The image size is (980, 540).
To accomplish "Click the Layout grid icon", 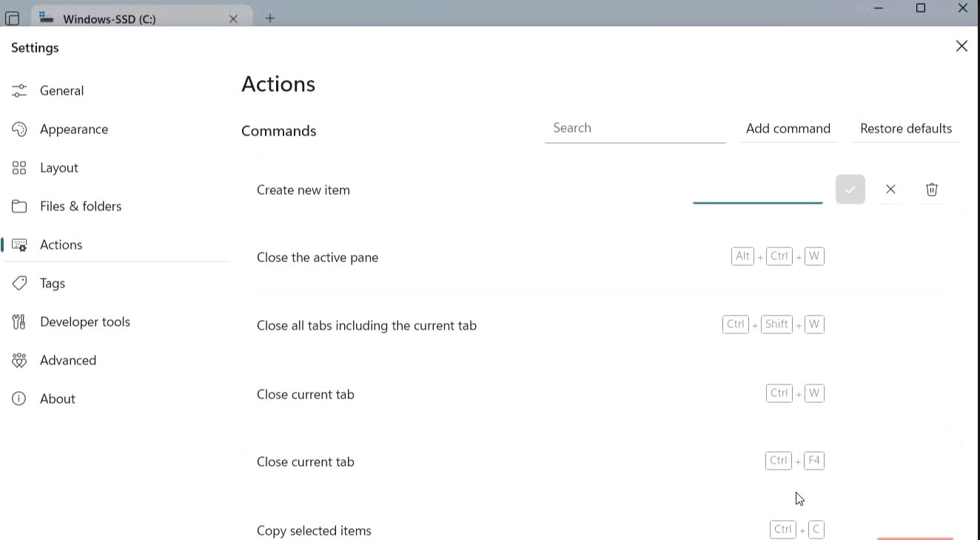I will [19, 167].
